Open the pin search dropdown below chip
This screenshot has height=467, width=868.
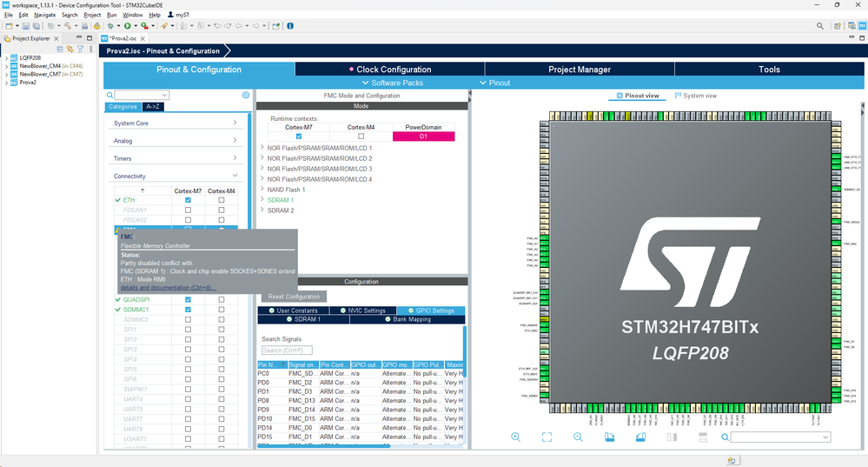825,437
